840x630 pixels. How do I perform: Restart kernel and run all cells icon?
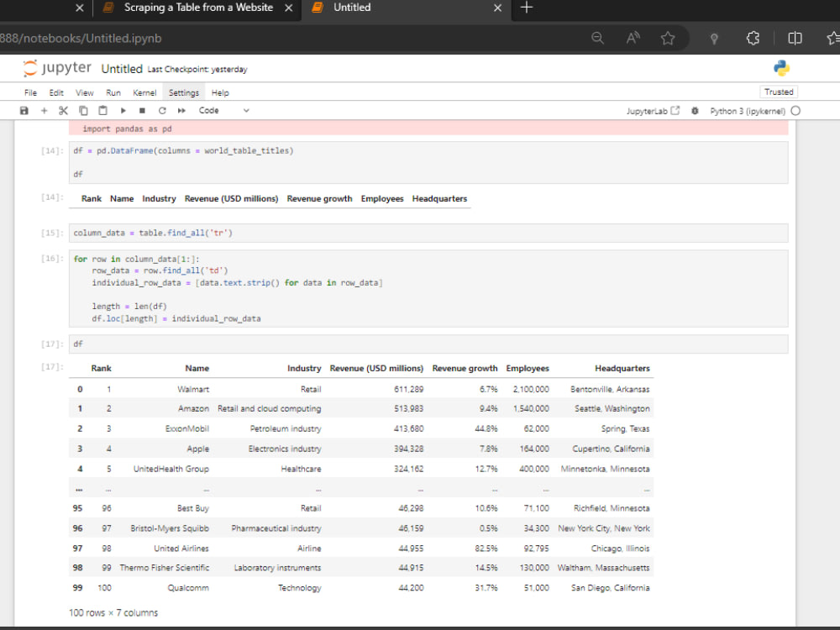pos(180,110)
